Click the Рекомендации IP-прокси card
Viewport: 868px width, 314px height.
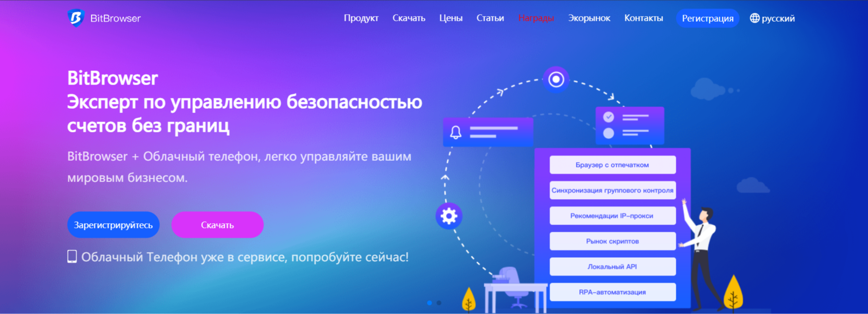(612, 216)
